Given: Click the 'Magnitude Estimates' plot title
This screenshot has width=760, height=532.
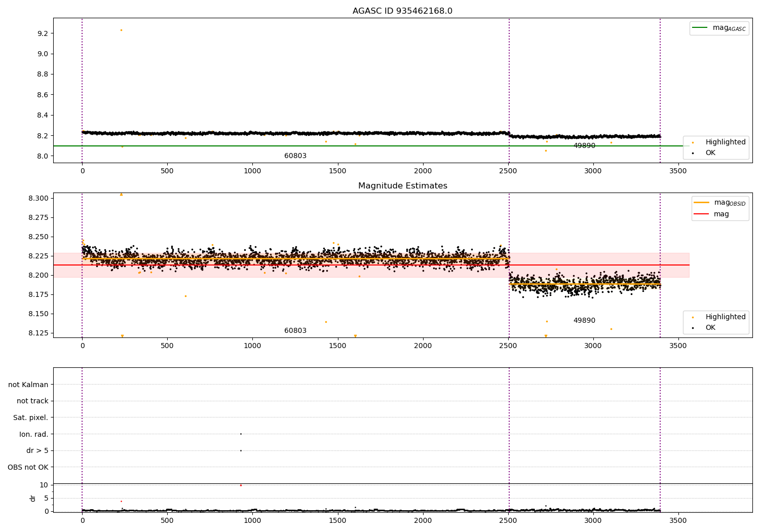Looking at the screenshot, I should 402,186.
